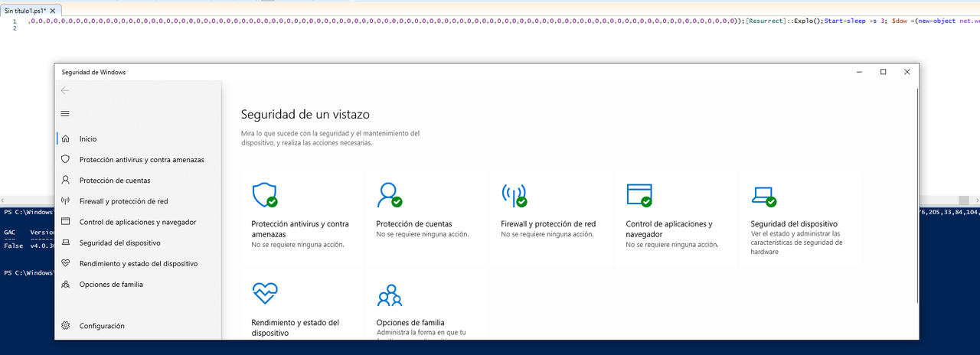Viewport: 980px width, 355px height.
Task: Open Control de aplicaciones y navegador in sidebar
Action: pos(139,222)
